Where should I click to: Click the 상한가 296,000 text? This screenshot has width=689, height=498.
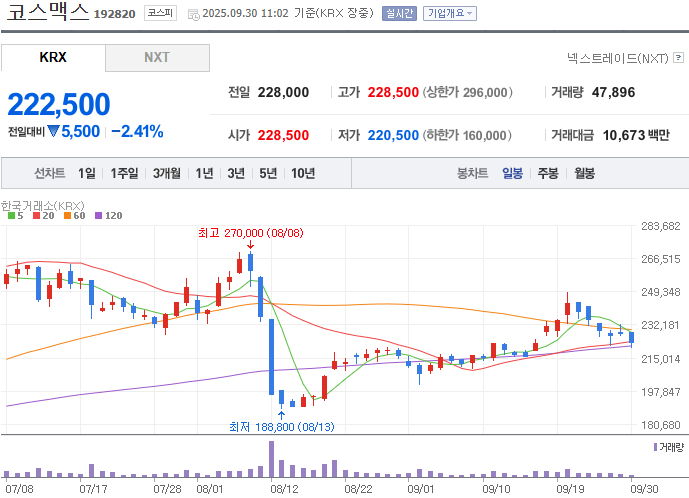coord(468,92)
